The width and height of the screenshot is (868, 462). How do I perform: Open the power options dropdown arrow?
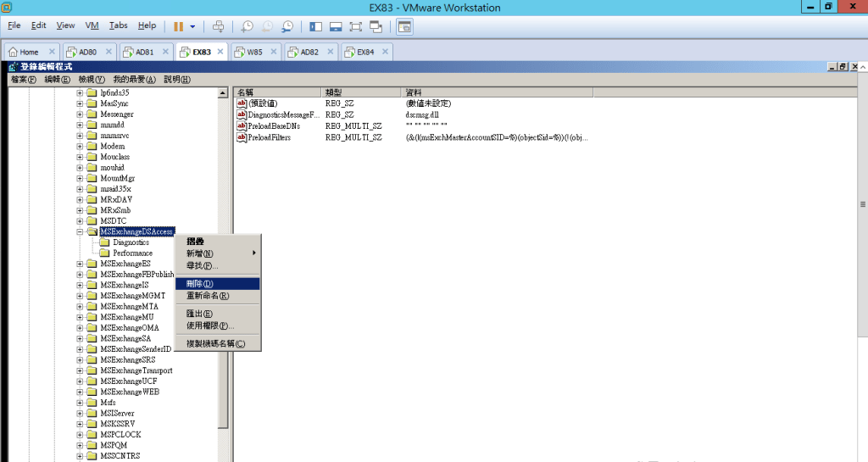click(x=192, y=26)
